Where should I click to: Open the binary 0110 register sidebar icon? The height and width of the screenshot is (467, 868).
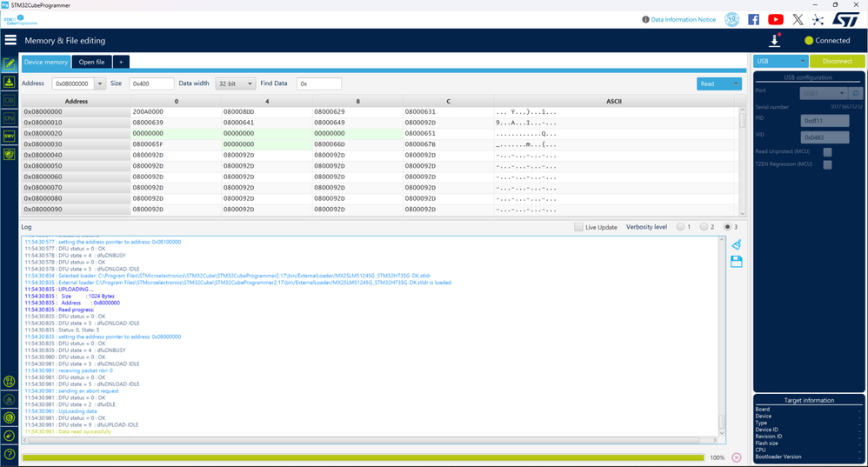(10, 381)
